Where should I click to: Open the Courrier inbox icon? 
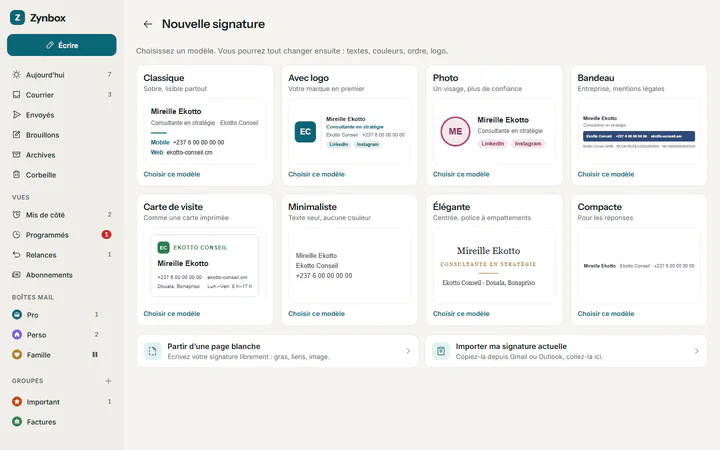17,95
